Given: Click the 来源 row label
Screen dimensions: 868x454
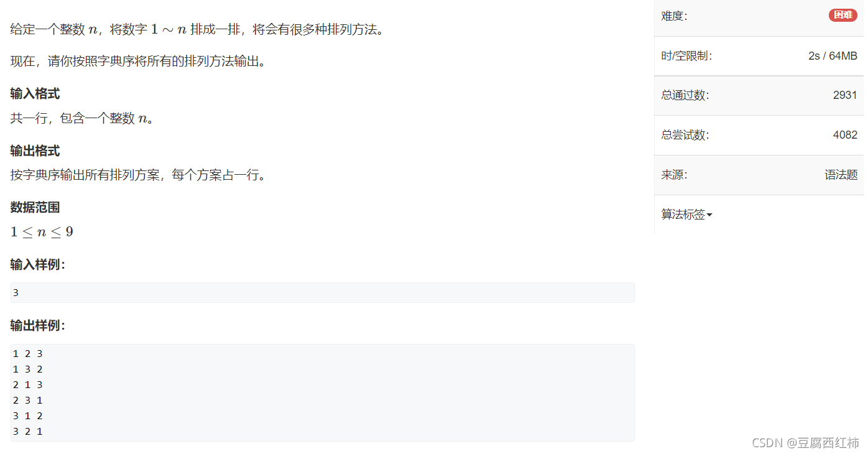Looking at the screenshot, I should [x=674, y=175].
